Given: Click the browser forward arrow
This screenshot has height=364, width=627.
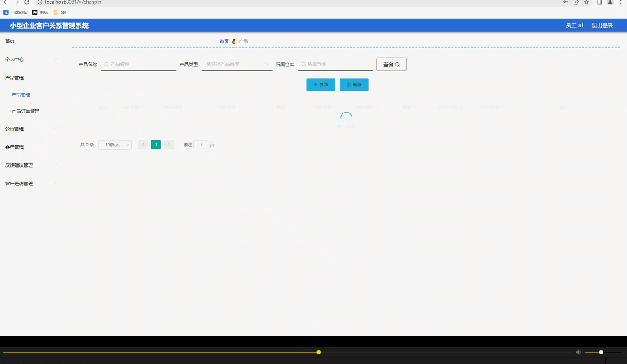Looking at the screenshot, I should pos(16,2).
